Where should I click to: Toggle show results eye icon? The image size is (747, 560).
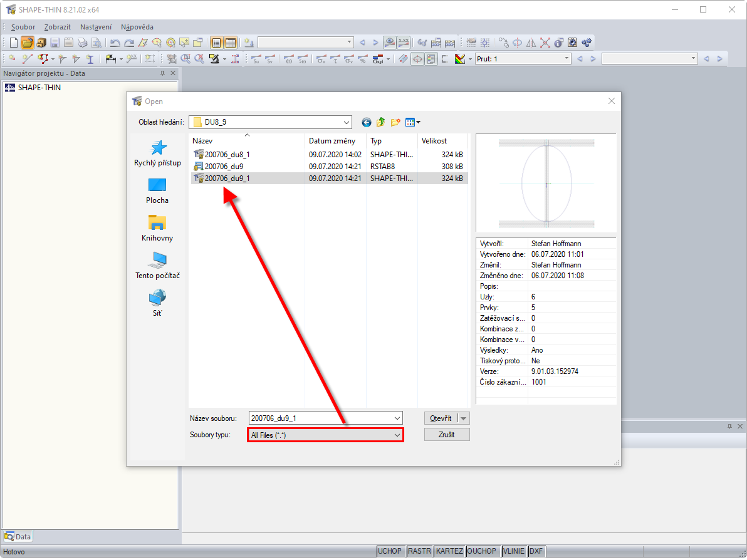(x=390, y=43)
